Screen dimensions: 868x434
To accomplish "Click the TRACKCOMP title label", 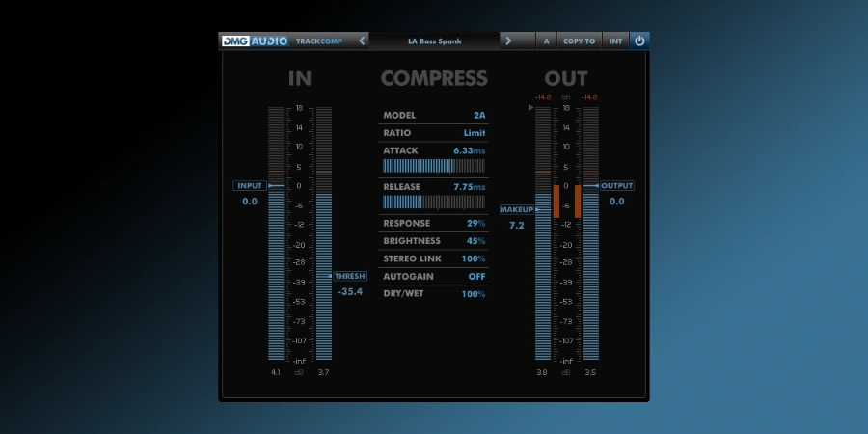I will [319, 41].
